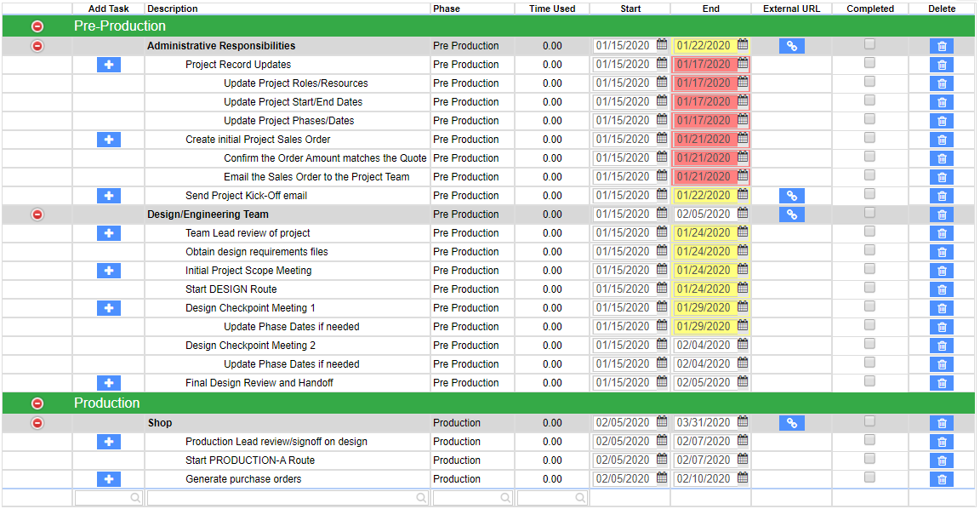Open the external URL link for Send Project Kick-Off email

(791, 196)
